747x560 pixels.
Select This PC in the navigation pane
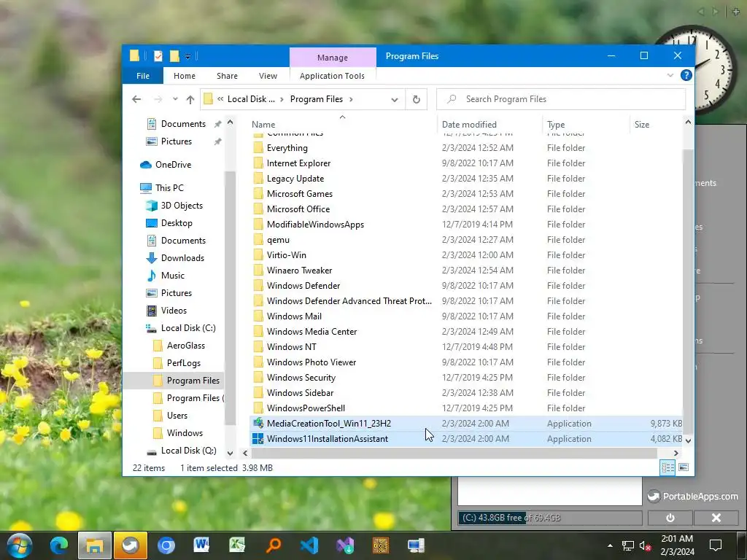(161, 187)
